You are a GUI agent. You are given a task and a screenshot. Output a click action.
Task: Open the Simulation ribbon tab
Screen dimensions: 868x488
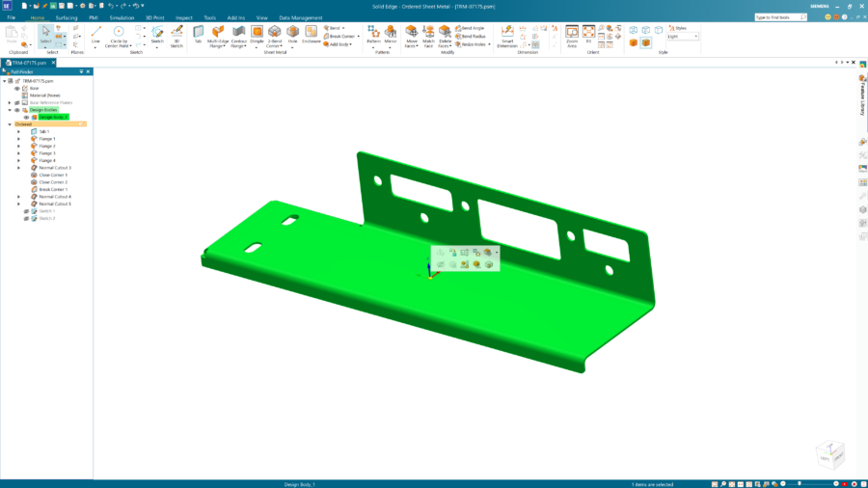click(122, 17)
